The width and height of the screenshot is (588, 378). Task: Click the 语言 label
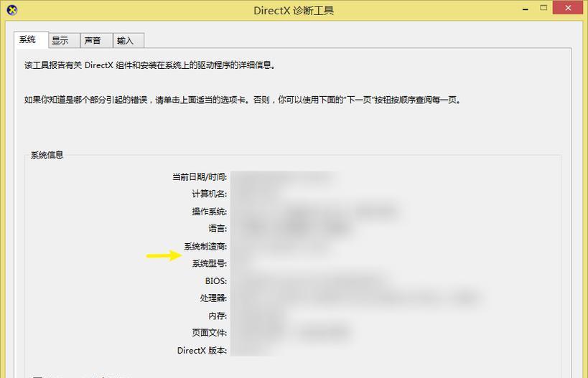[218, 229]
